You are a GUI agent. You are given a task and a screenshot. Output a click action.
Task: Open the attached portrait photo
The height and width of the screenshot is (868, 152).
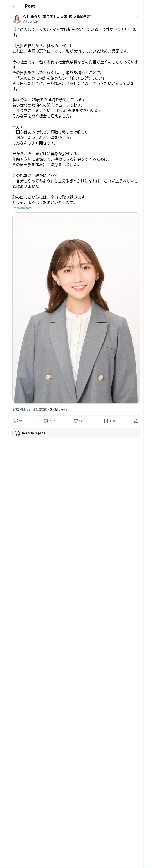[x=76, y=308]
